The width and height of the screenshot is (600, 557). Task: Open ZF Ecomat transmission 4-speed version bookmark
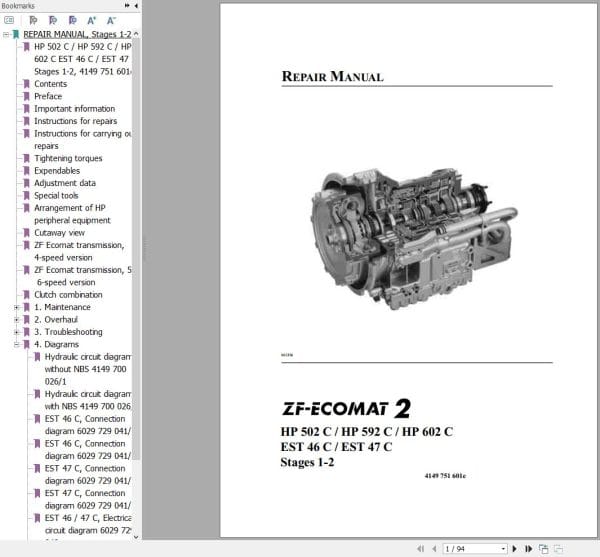coord(79,251)
